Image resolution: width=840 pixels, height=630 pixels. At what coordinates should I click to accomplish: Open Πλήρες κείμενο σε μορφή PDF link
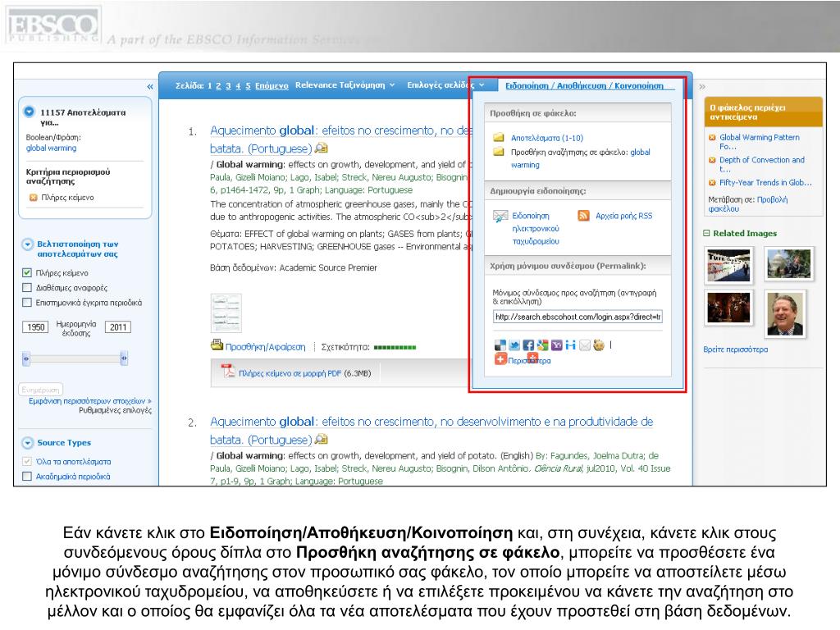290,373
